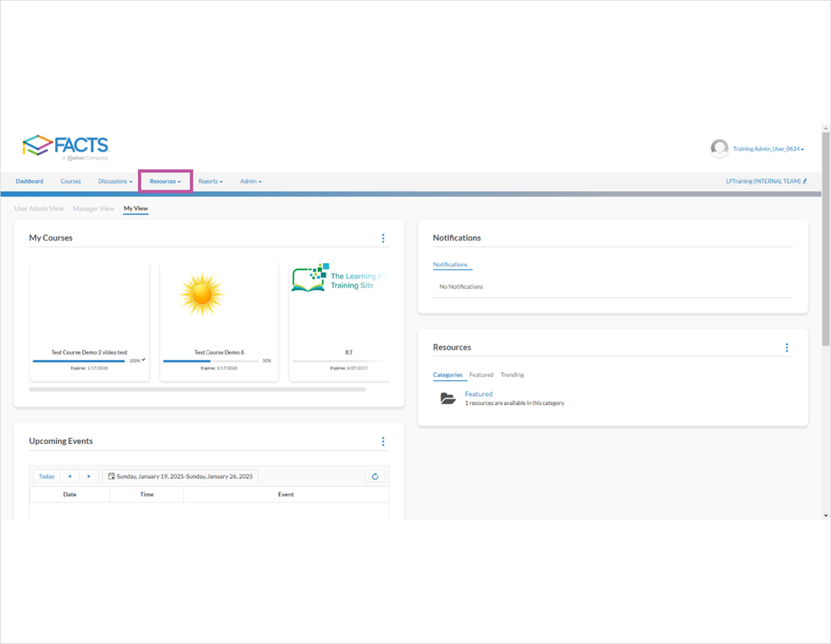Open the Training Admin_User_0624 account dropdown
This screenshot has height=644, width=831.
pyautogui.click(x=767, y=148)
